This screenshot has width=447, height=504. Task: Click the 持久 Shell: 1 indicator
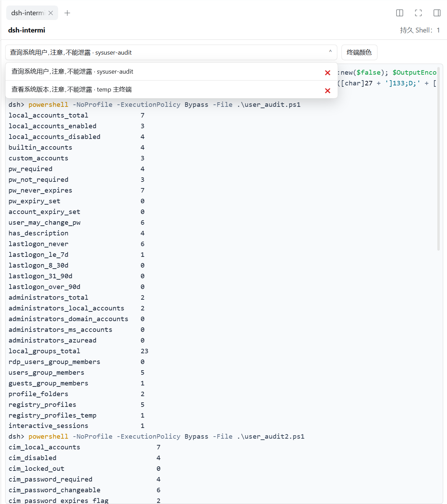click(x=420, y=30)
